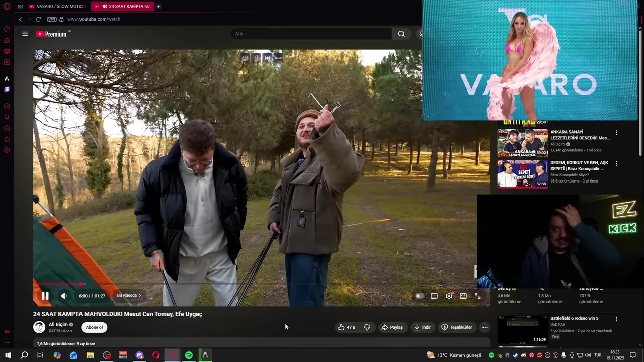This screenshot has height=362, width=644.
Task: Open more actions three-dot menu below video
Action: tap(485, 327)
